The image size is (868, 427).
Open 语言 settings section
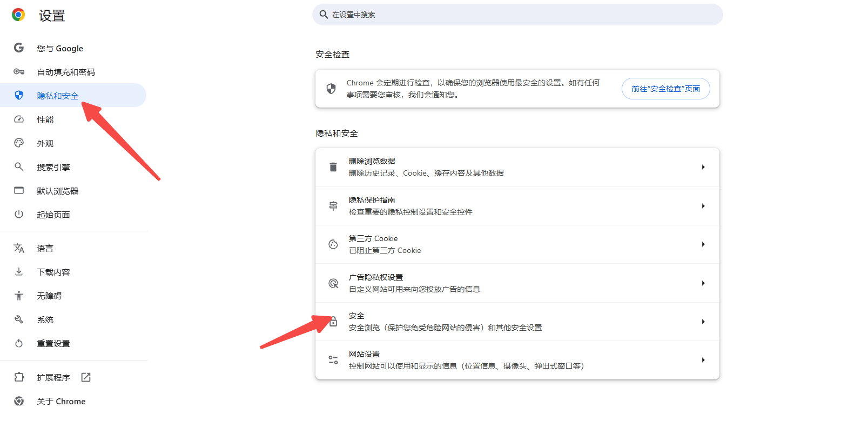click(73, 248)
